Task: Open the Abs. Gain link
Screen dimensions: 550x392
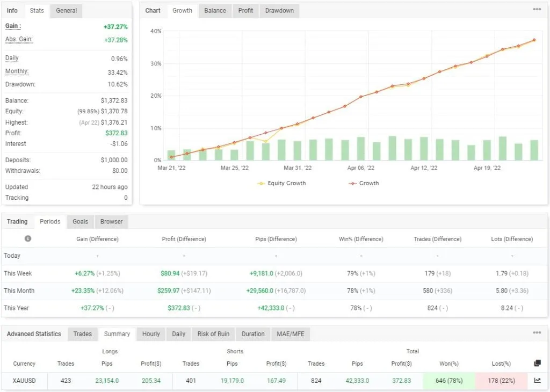Action: (19, 39)
